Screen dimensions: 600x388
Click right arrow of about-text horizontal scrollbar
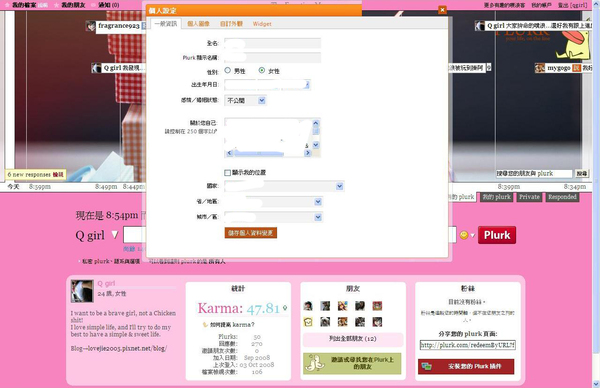pyautogui.click(x=307, y=153)
